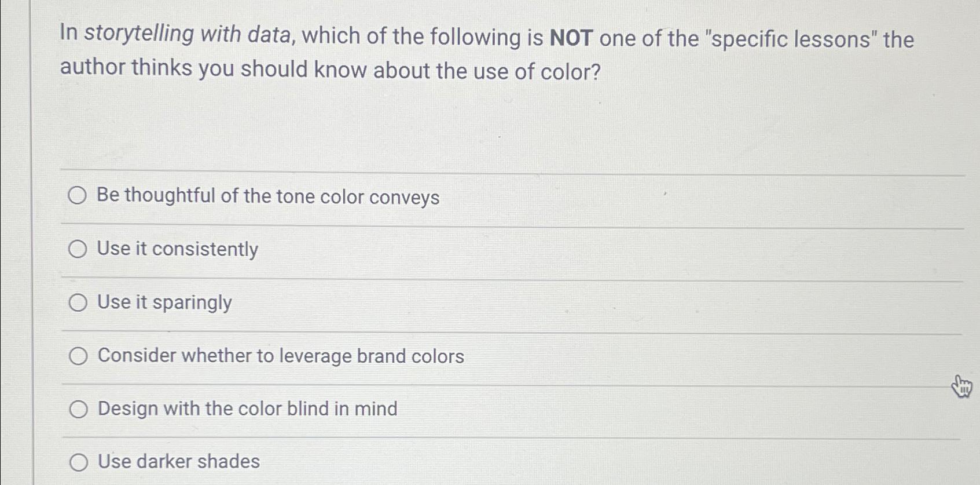Image resolution: width=980 pixels, height=485 pixels.
Task: Select 'Use it sparingly' option
Action: pos(77,302)
